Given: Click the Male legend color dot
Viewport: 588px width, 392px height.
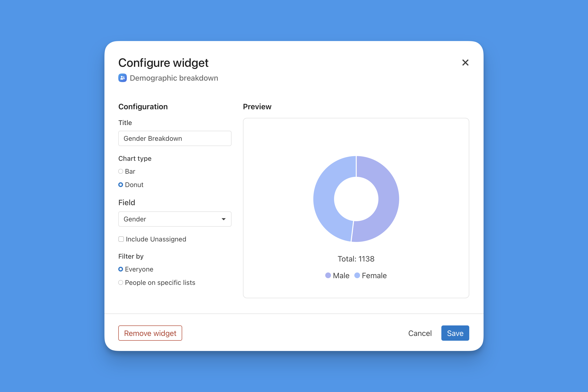Looking at the screenshot, I should (328, 276).
